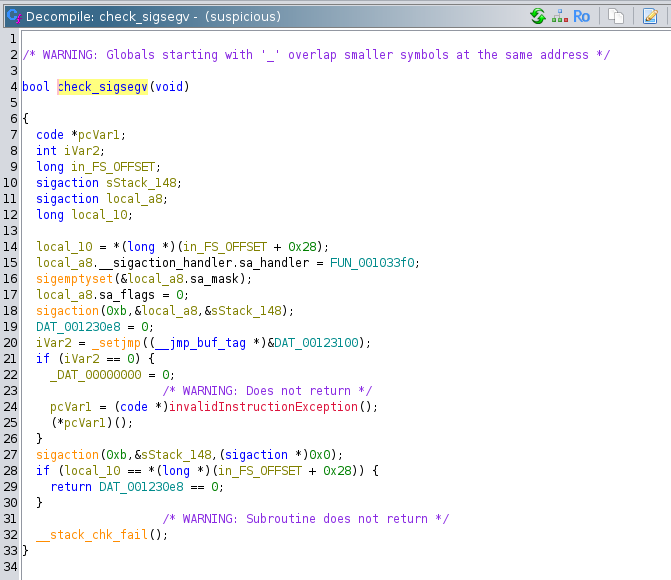
Task: Select global _DAT_00000000
Action: click(x=96, y=375)
